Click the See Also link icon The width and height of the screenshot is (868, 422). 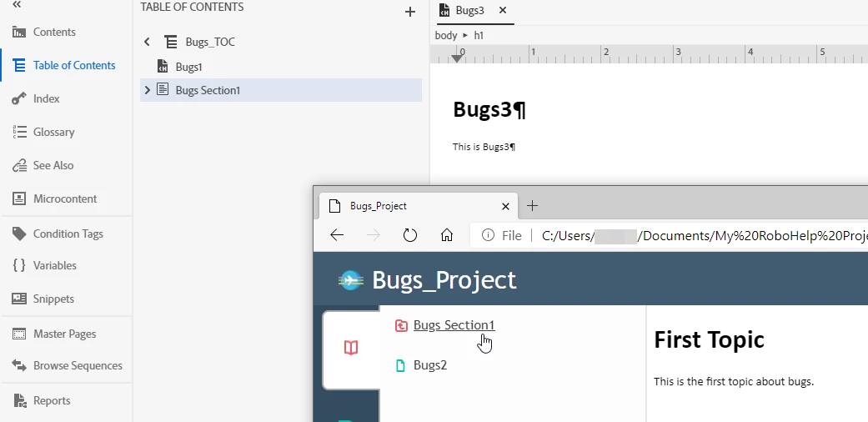[19, 165]
